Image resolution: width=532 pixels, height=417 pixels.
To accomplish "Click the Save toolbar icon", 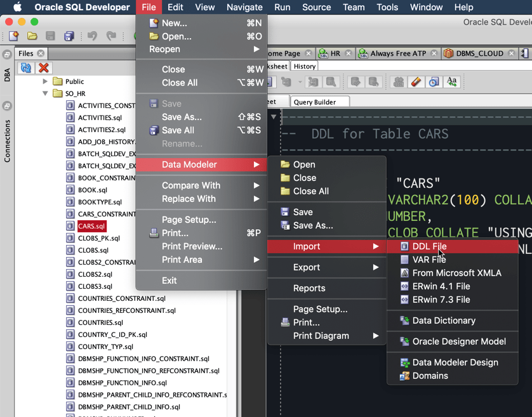I will point(50,36).
